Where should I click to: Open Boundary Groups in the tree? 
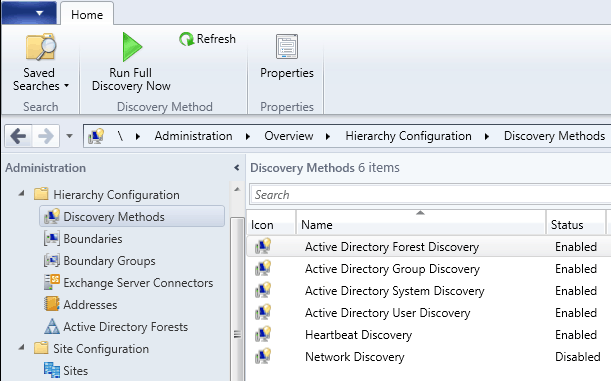100,261
